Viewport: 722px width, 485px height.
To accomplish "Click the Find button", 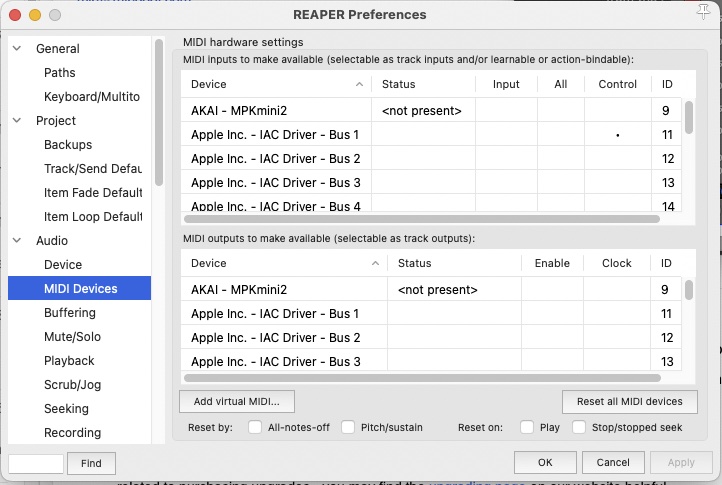I will (x=91, y=463).
